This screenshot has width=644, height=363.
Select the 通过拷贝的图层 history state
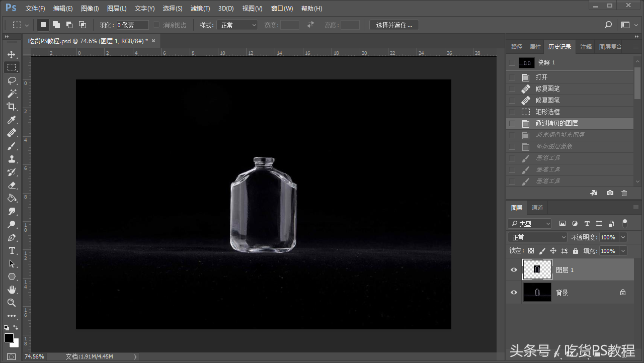pos(570,123)
